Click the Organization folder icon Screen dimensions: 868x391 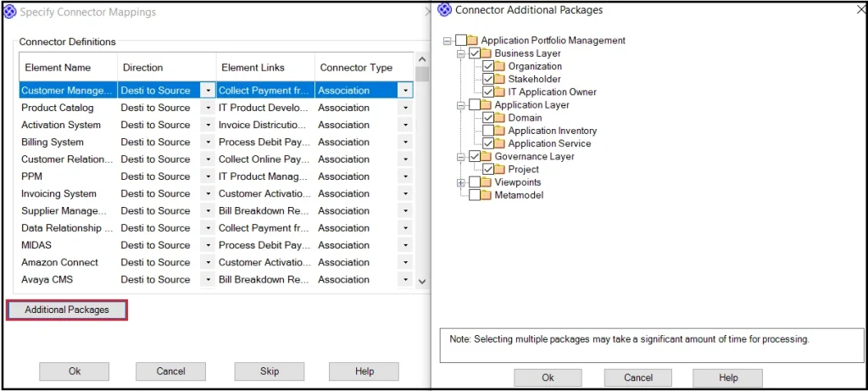pos(499,66)
